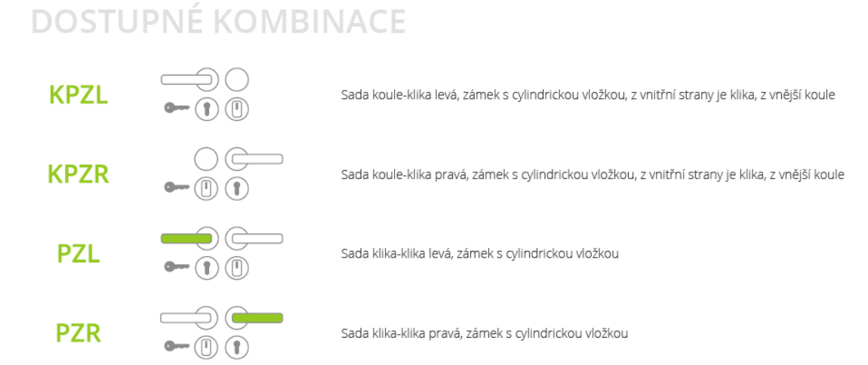Click the key icon in the KPZL row
868x365 pixels.
coord(177,109)
